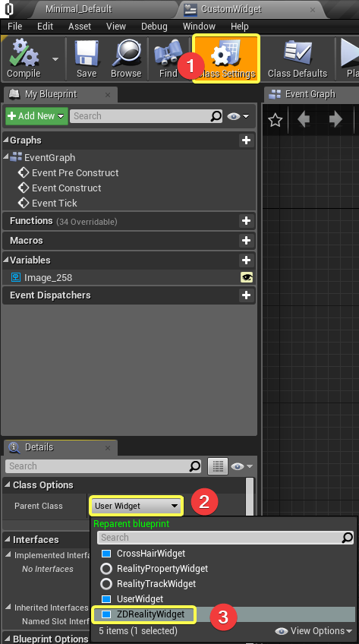This screenshot has width=359, height=644.
Task: Toggle property matrix grid button in Details
Action: pyautogui.click(x=218, y=466)
